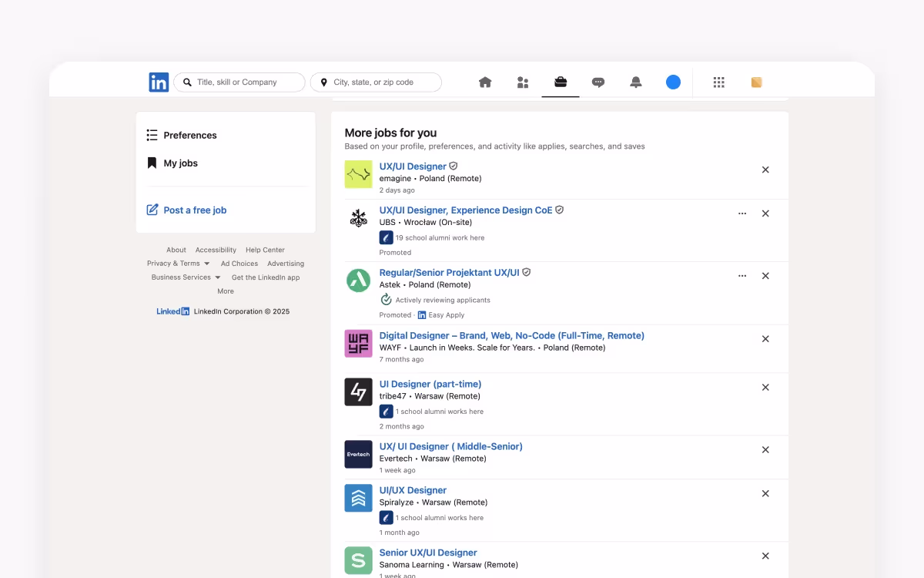Open the blue profile avatar menu
The width and height of the screenshot is (924, 578).
tap(674, 82)
